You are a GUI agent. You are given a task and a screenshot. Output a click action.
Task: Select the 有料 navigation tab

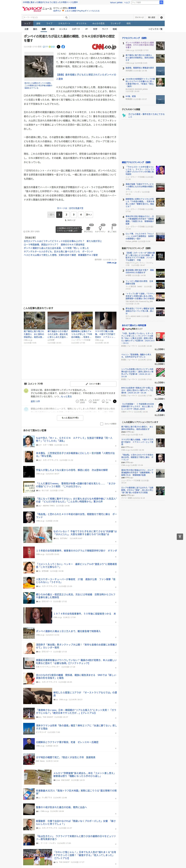(x=128, y=24)
